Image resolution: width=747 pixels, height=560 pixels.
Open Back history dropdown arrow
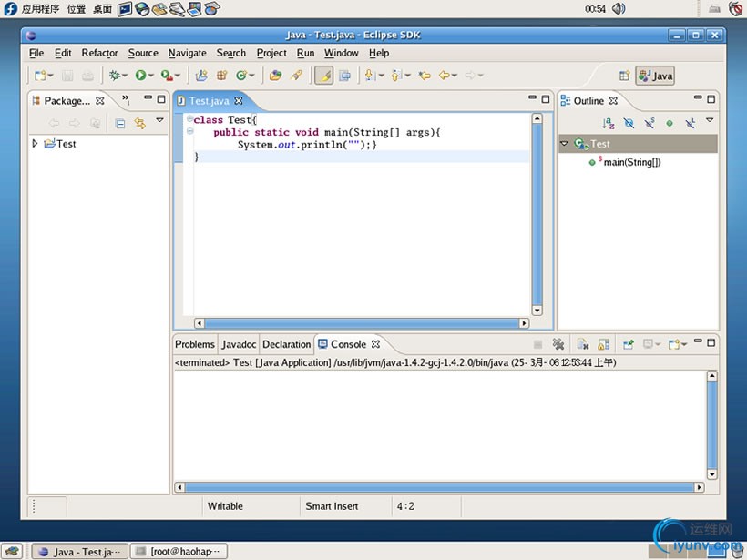pos(455,76)
